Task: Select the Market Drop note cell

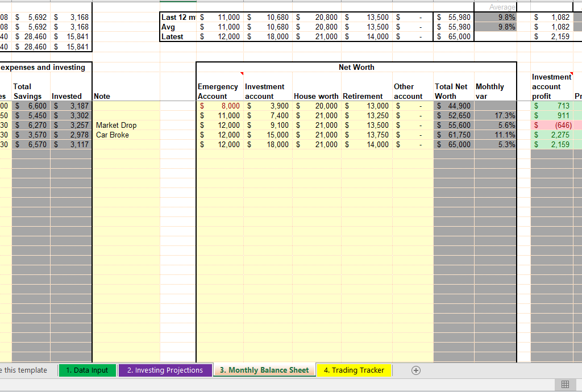Action: tap(117, 125)
